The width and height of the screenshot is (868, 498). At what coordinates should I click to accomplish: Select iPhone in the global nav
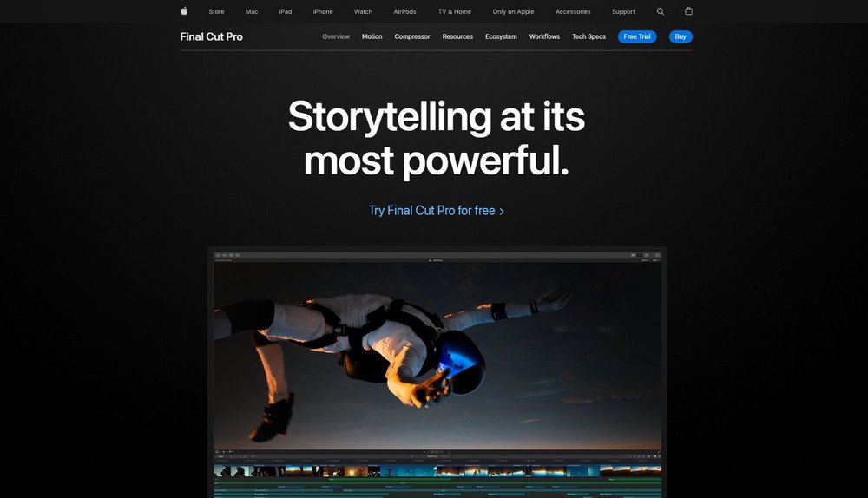click(323, 11)
